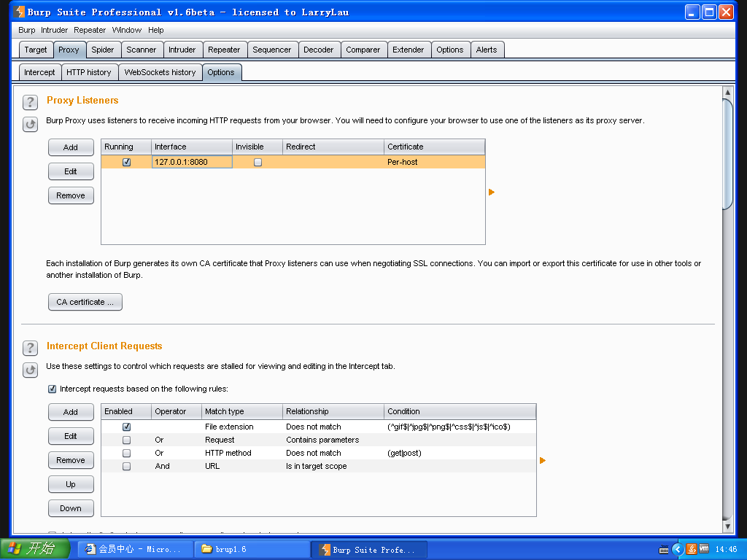Open the Window menu
This screenshot has height=560, width=747.
pos(127,30)
